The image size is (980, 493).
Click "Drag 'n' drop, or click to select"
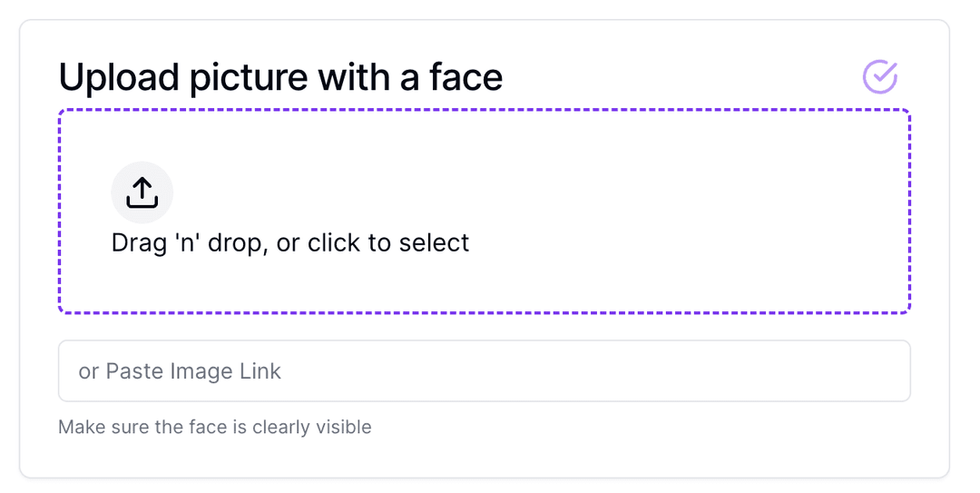tap(290, 243)
